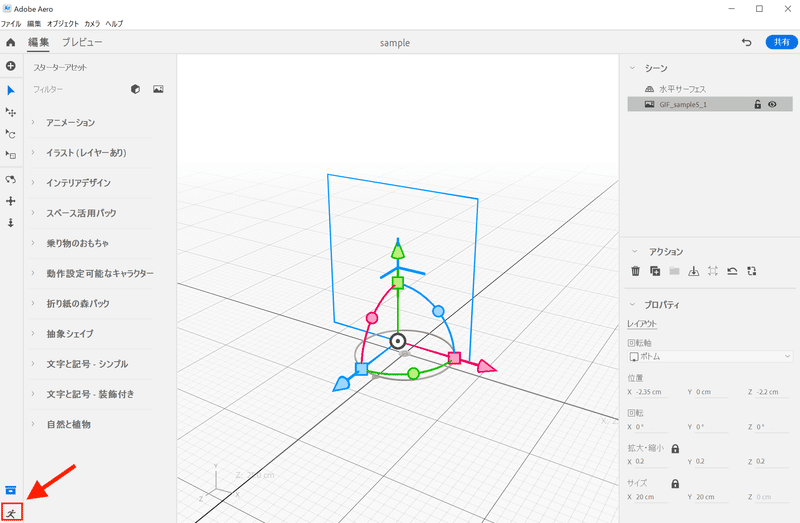Edit the position Z value field

click(772, 392)
